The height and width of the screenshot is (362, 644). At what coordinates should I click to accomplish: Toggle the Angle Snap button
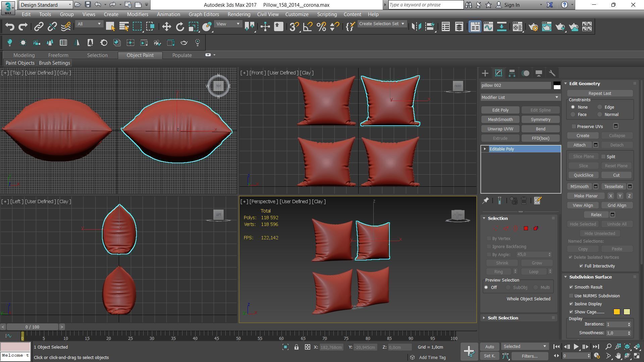308,27
